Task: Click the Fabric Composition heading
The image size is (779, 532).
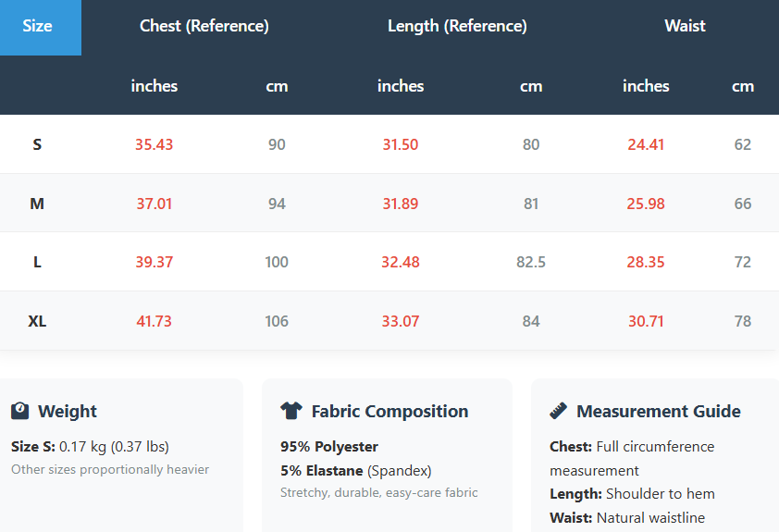Action: click(389, 412)
